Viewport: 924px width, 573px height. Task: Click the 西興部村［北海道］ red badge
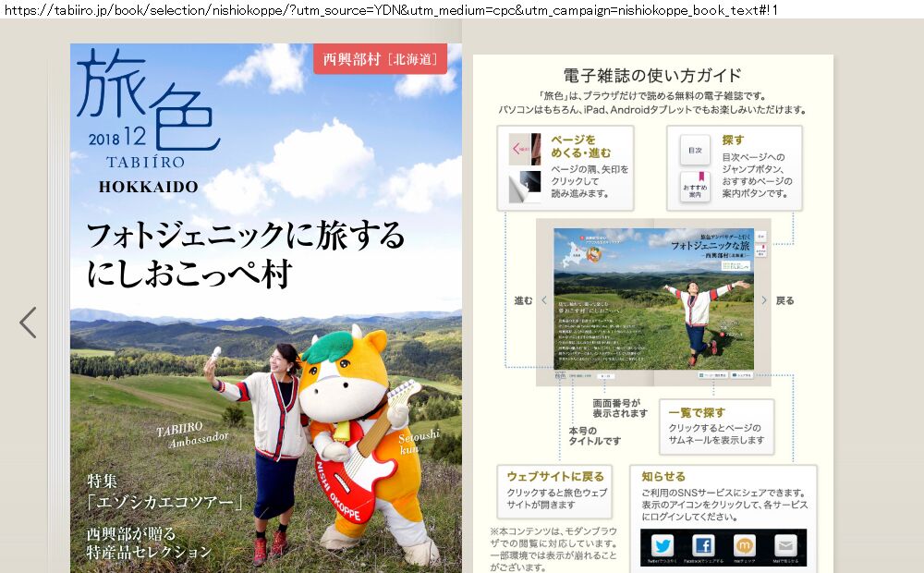click(380, 59)
